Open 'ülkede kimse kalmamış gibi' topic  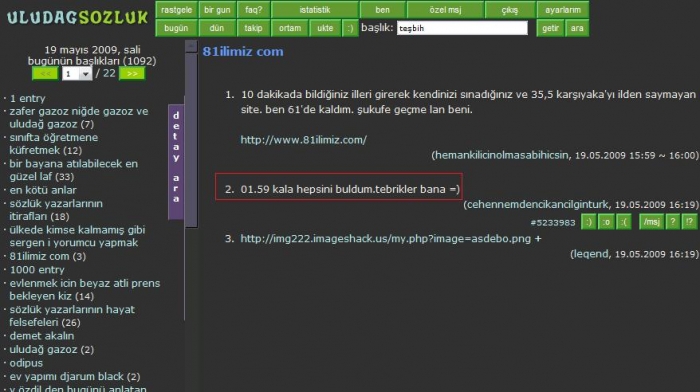click(x=77, y=236)
